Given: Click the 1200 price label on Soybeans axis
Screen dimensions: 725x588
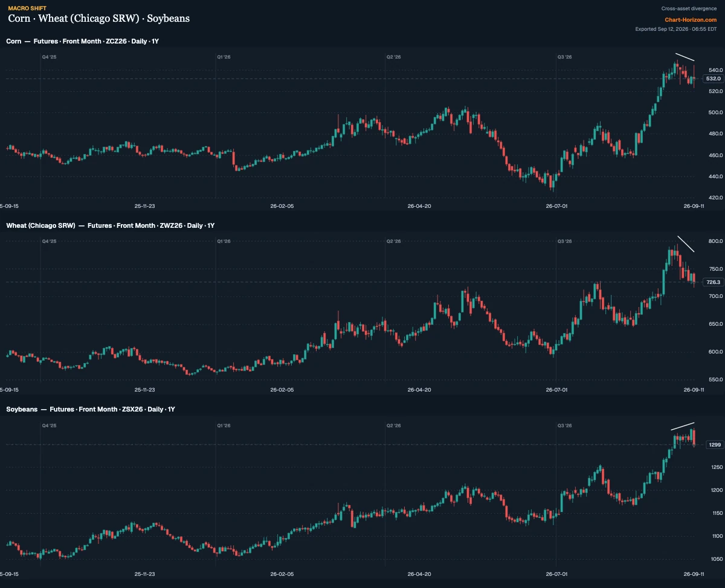Looking at the screenshot, I should click(717, 490).
